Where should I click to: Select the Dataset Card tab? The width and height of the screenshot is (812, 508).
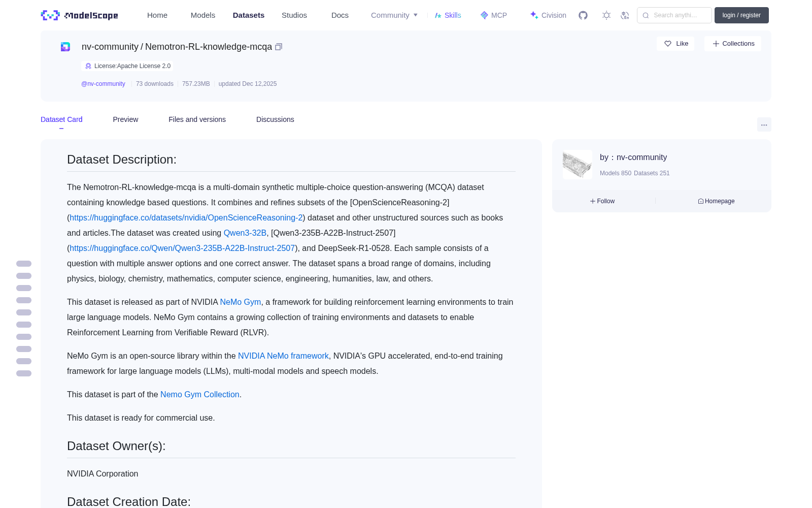point(61,119)
